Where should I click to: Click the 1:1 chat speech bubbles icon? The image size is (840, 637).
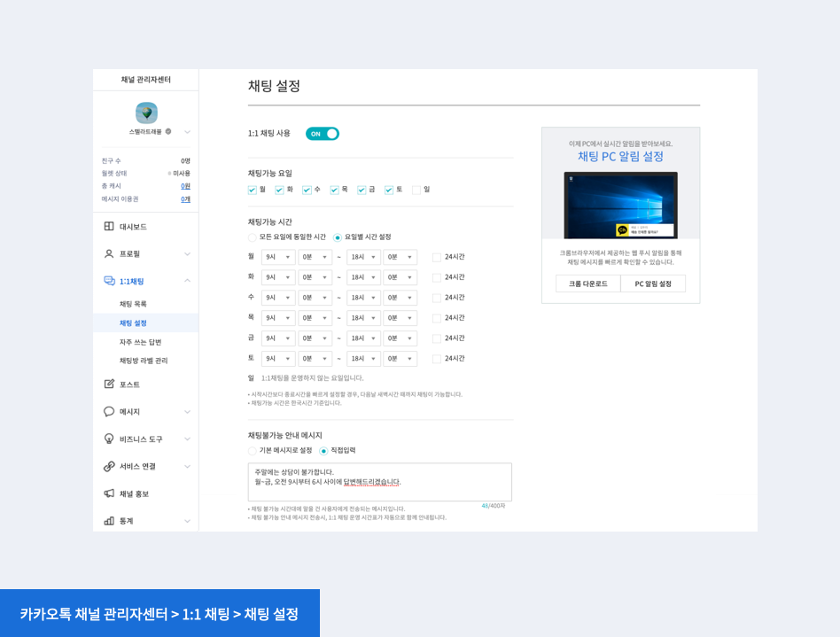click(109, 281)
